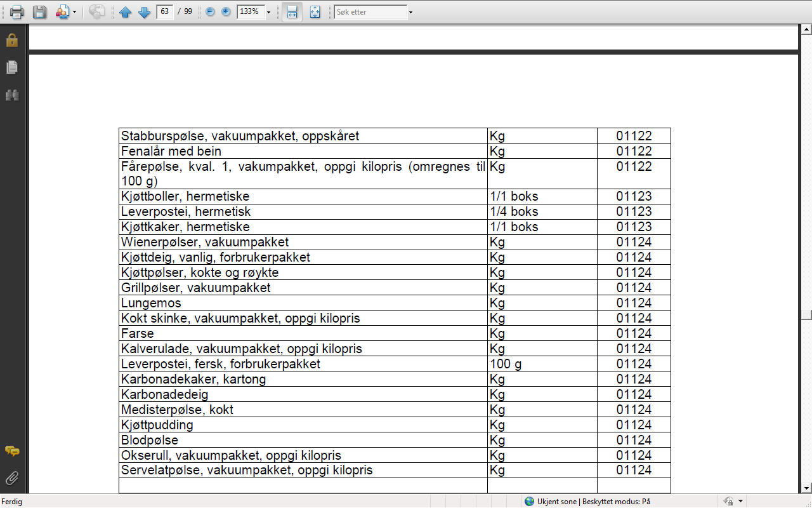Click the 01123 code in the Kjøttboller row

click(x=634, y=196)
